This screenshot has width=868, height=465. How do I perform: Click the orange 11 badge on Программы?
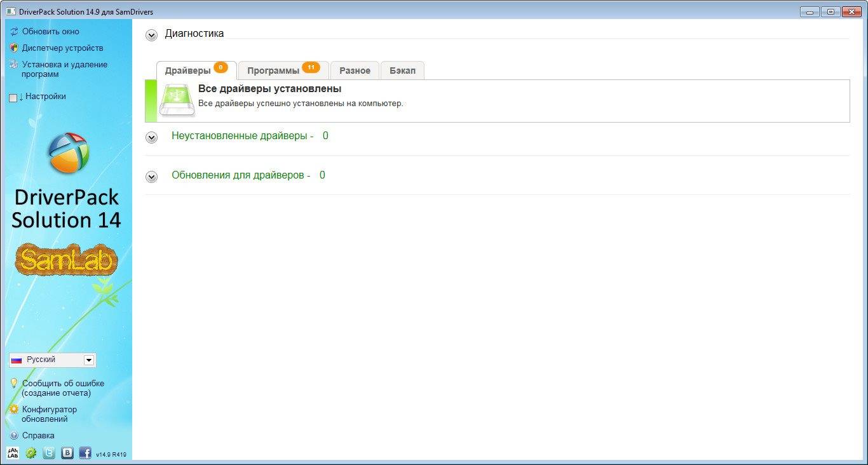click(x=311, y=67)
